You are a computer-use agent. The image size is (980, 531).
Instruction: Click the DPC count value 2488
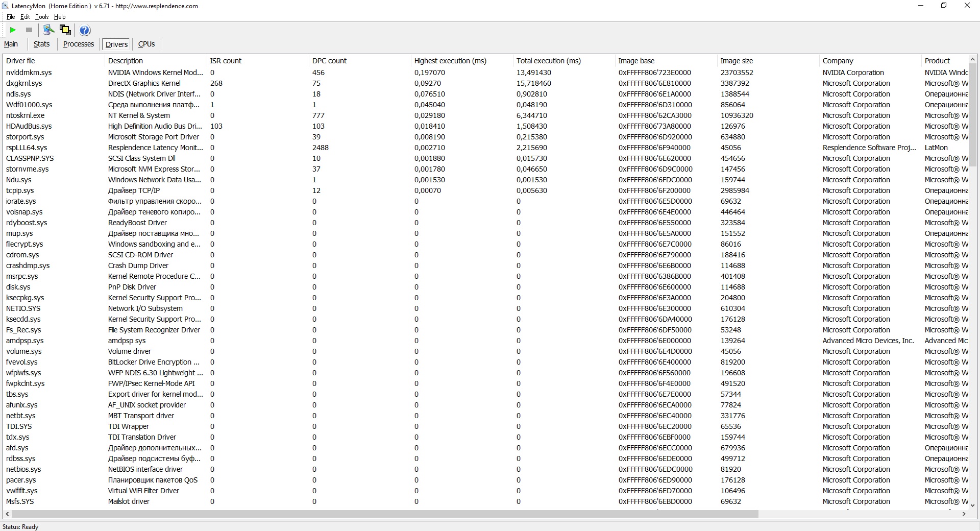[x=321, y=148]
